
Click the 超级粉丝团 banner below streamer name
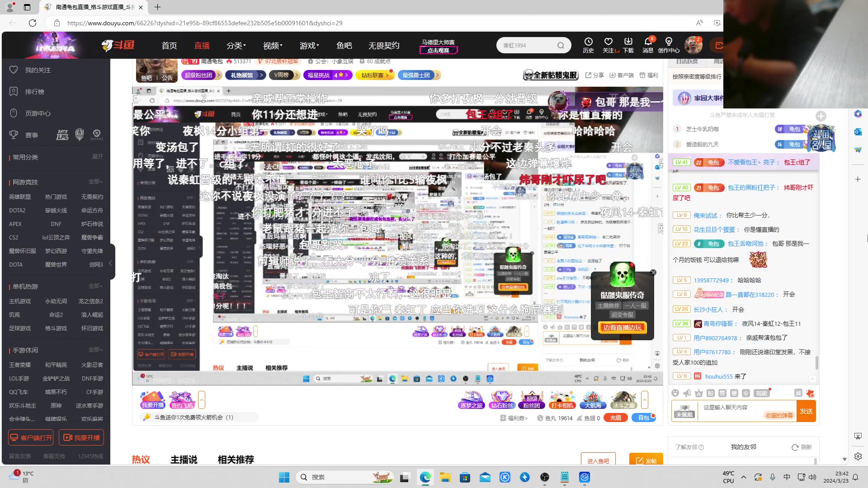(x=202, y=75)
